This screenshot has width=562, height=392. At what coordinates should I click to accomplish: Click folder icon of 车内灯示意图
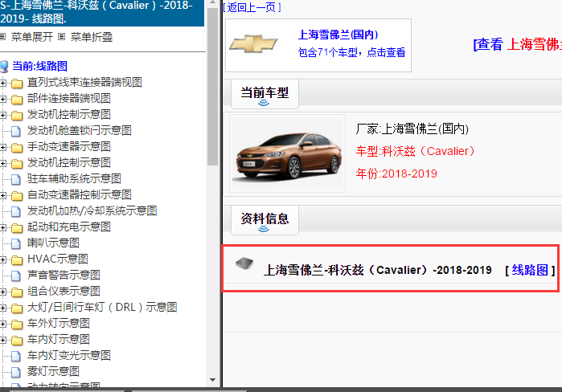point(17,341)
